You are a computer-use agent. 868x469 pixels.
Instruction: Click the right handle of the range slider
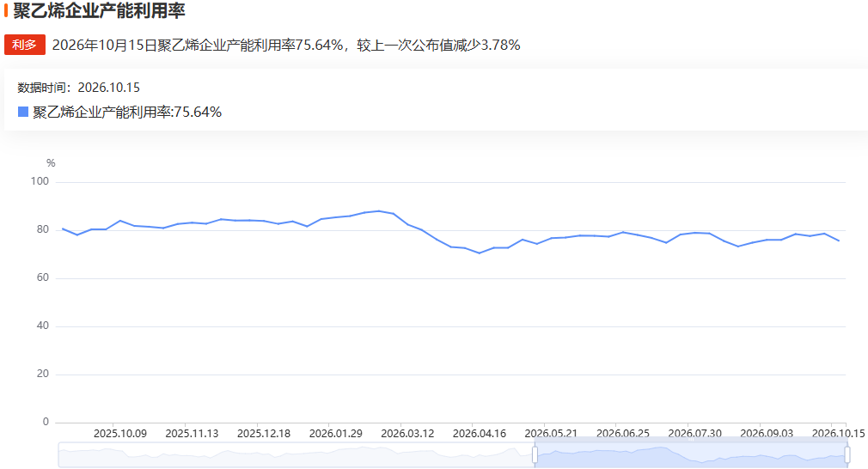[847, 454]
